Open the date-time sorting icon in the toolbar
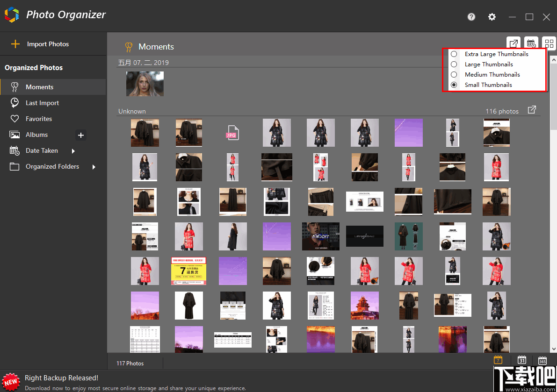The width and height of the screenshot is (557, 392). pyautogui.click(x=531, y=43)
